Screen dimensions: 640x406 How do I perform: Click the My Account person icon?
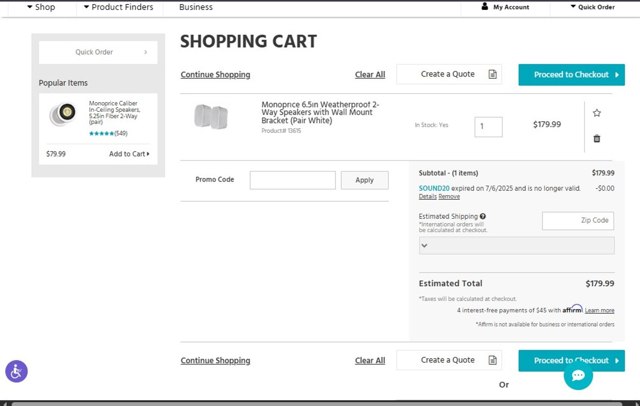pos(484,7)
